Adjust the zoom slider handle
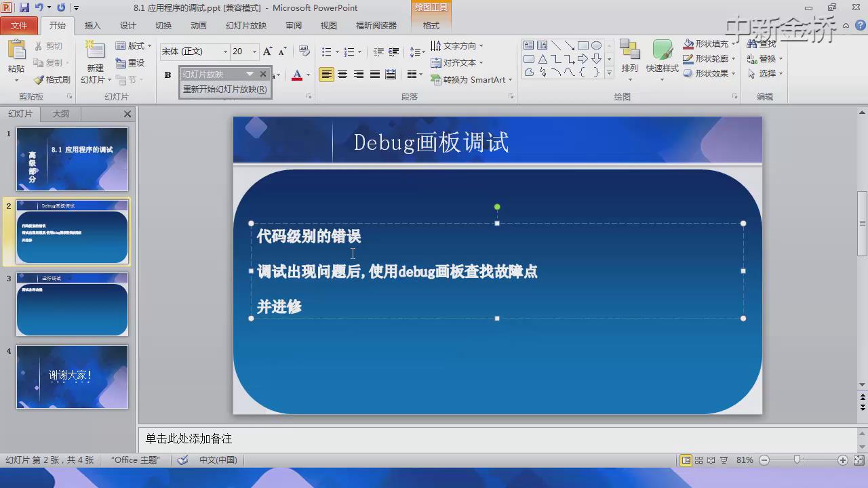This screenshot has height=488, width=868. pyautogui.click(x=797, y=460)
